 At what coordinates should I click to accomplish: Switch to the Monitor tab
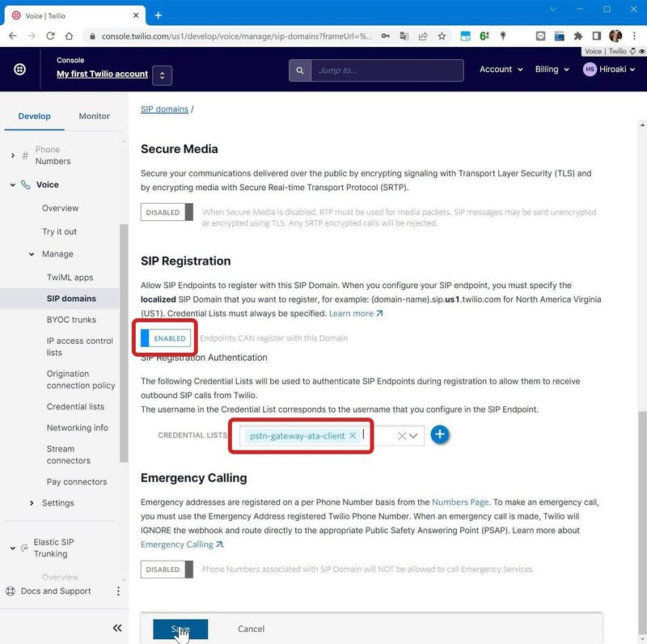94,116
